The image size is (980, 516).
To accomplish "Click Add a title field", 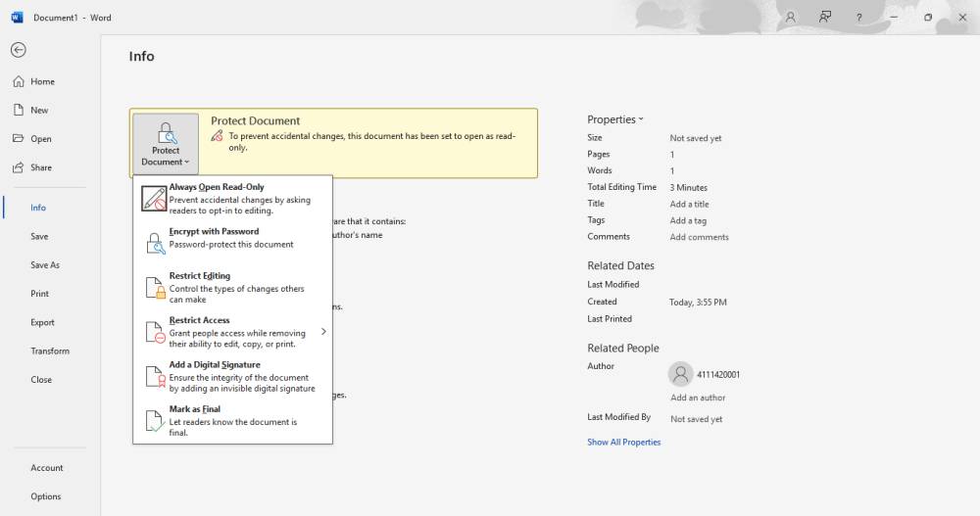I will (689, 204).
